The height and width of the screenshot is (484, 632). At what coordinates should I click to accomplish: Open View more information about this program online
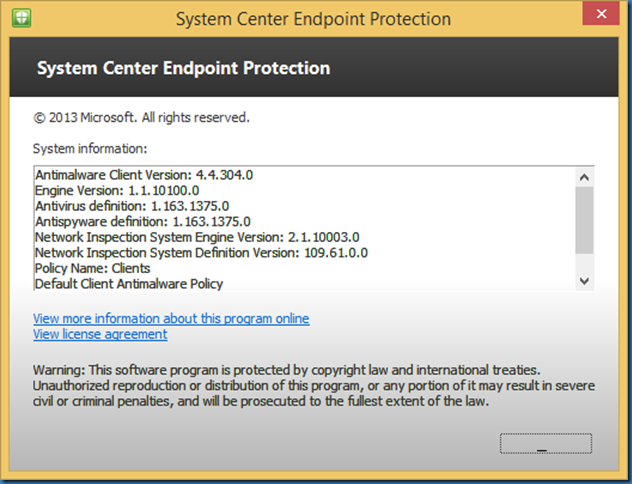(x=171, y=318)
